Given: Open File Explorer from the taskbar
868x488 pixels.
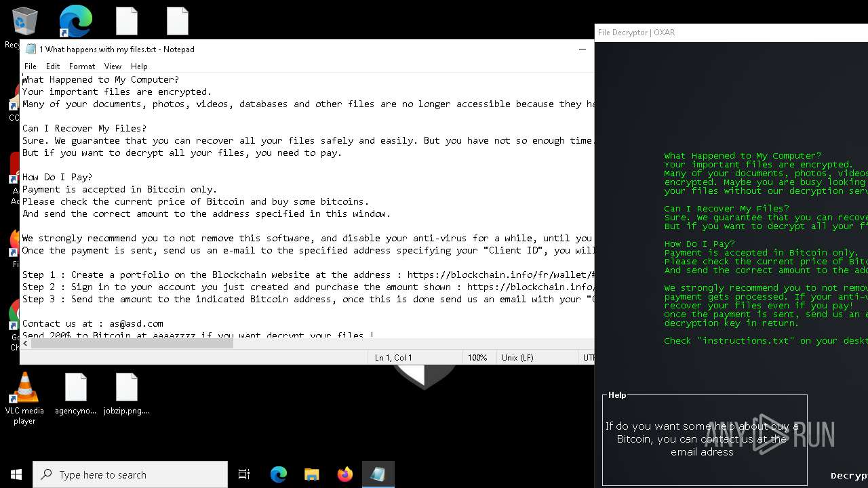Looking at the screenshot, I should [312, 474].
